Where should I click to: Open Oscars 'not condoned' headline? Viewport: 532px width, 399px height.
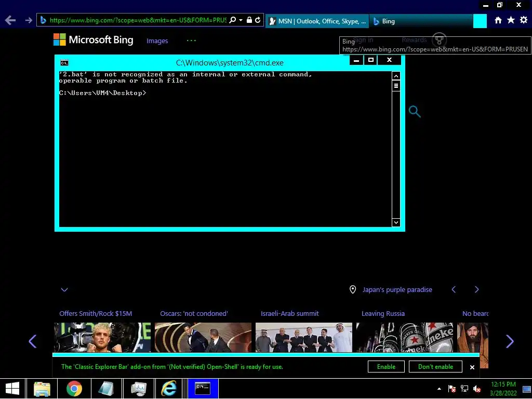click(194, 313)
